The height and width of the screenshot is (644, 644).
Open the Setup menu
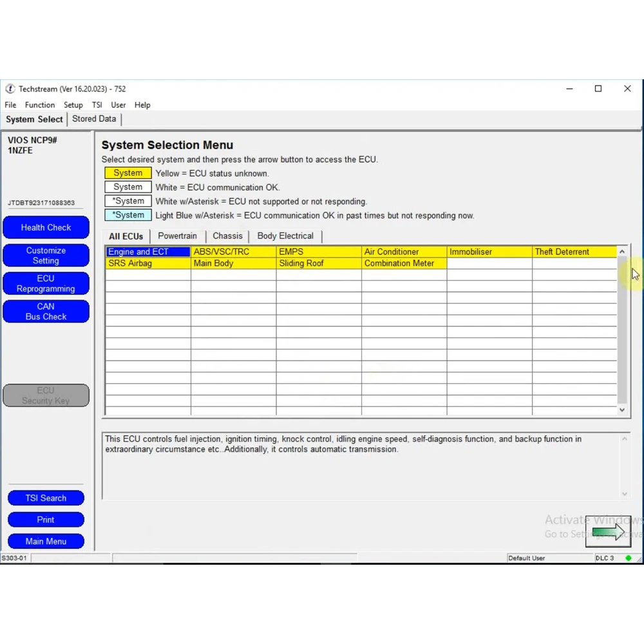pos(73,105)
